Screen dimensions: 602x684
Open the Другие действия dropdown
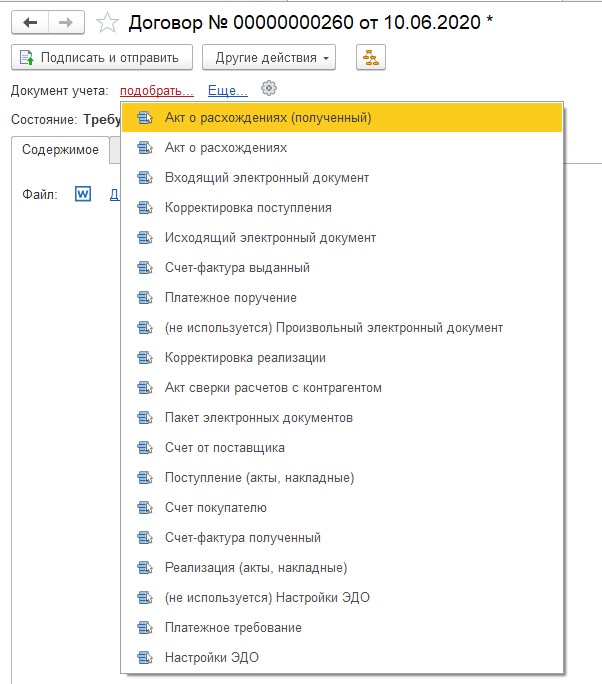(269, 57)
